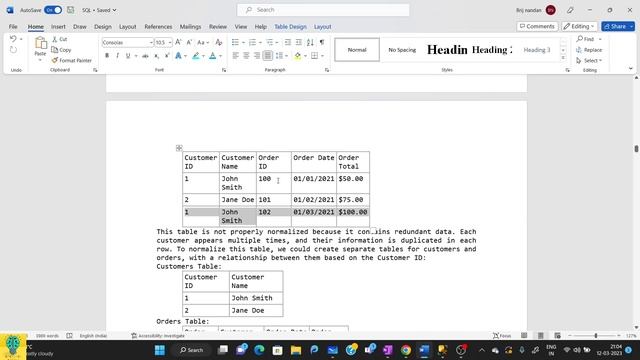640x360 pixels.
Task: Apply shading fill color
Action: click(x=298, y=56)
